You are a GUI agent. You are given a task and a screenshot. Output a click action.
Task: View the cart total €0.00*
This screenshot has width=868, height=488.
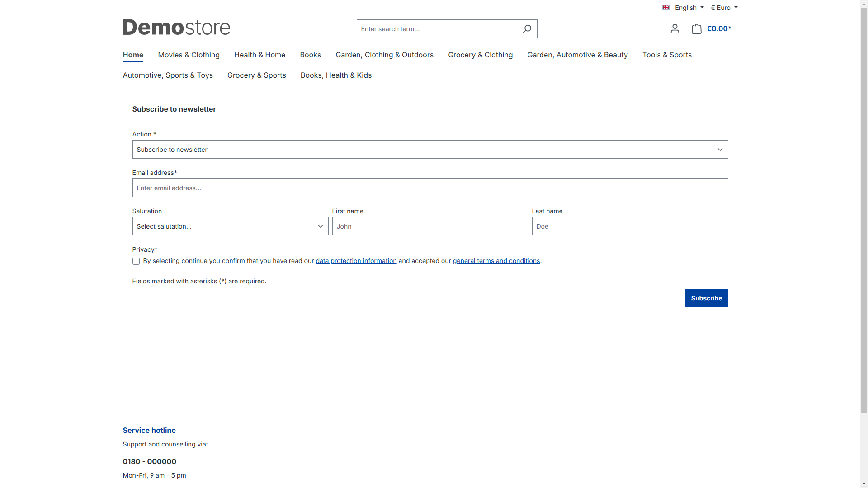719,29
